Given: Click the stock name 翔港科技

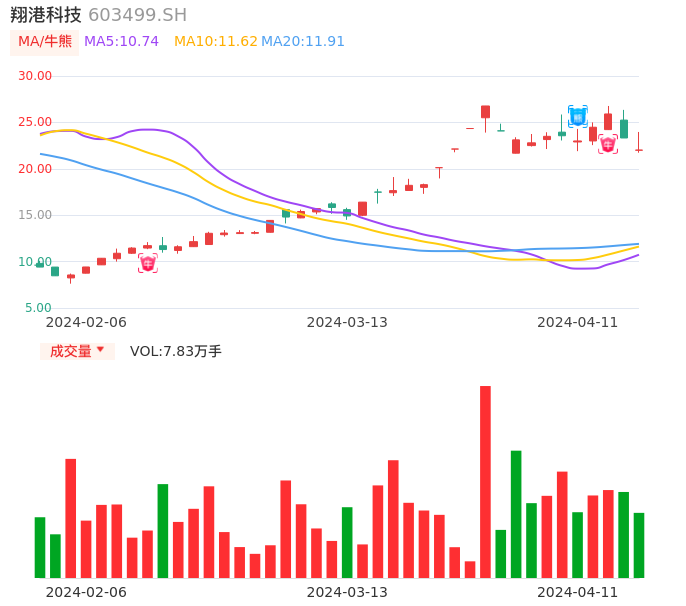Looking at the screenshot, I should (x=46, y=15).
